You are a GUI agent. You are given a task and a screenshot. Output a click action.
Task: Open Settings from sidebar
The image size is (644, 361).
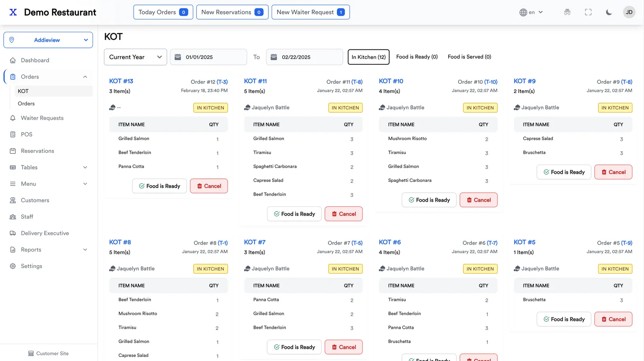tap(48, 266)
